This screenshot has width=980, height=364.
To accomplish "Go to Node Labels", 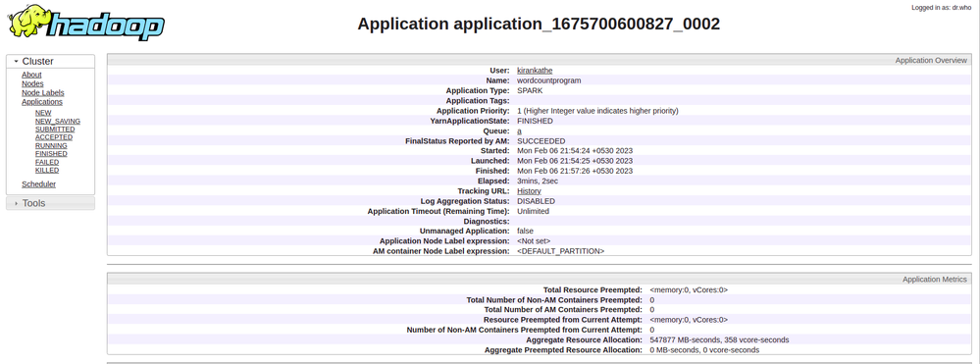I will pyautogui.click(x=43, y=92).
